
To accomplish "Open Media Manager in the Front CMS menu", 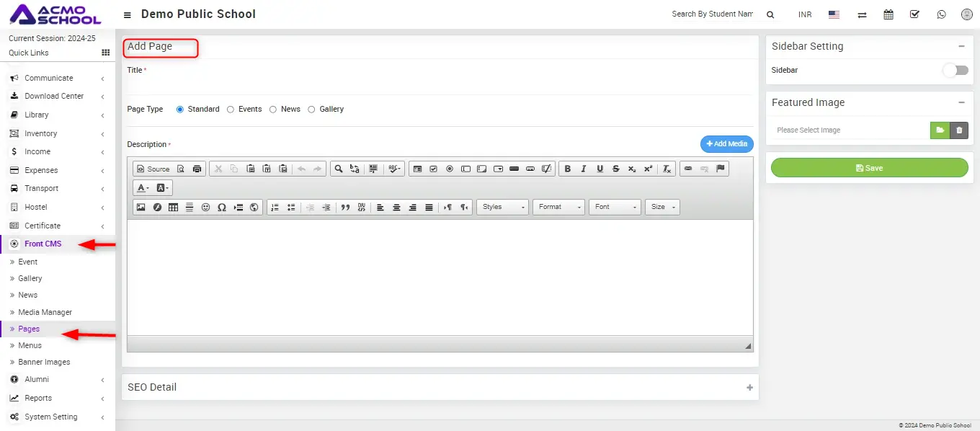I will pyautogui.click(x=45, y=312).
